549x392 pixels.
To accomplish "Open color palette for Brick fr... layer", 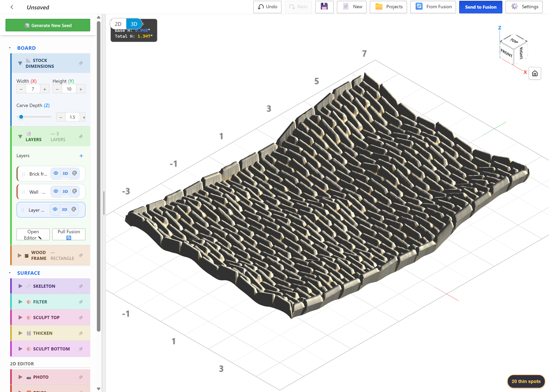I will click(x=75, y=173).
